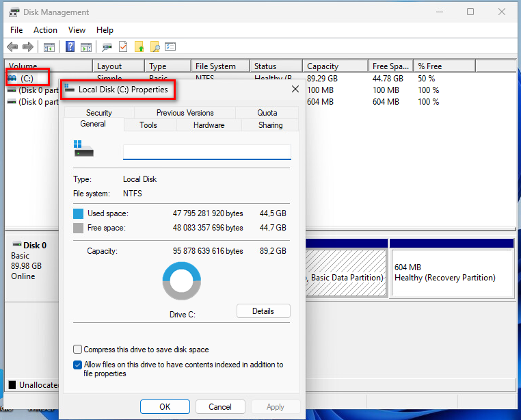Uncheck Allow files to have contents indexed
The width and height of the screenshot is (521, 420).
tap(77, 365)
